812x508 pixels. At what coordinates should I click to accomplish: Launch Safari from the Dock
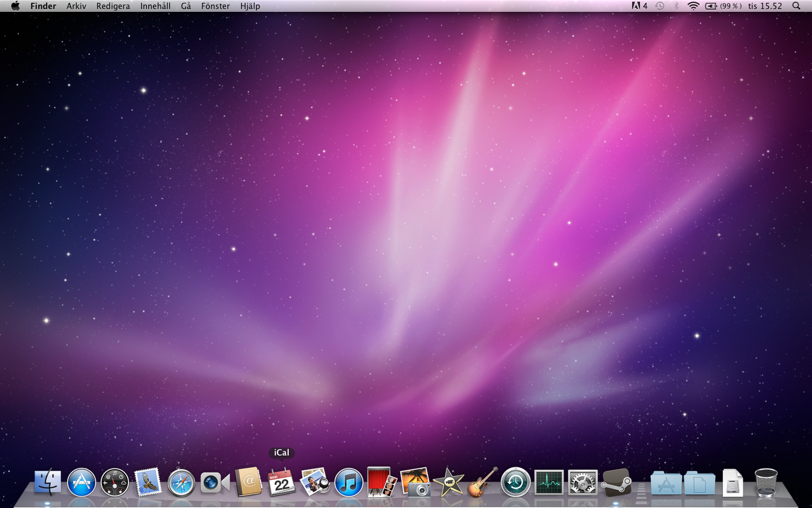(x=181, y=483)
